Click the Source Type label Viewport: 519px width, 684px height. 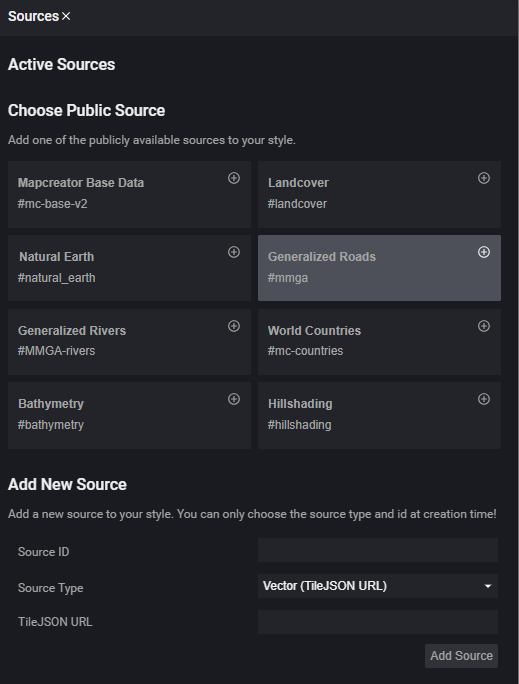tap(51, 588)
